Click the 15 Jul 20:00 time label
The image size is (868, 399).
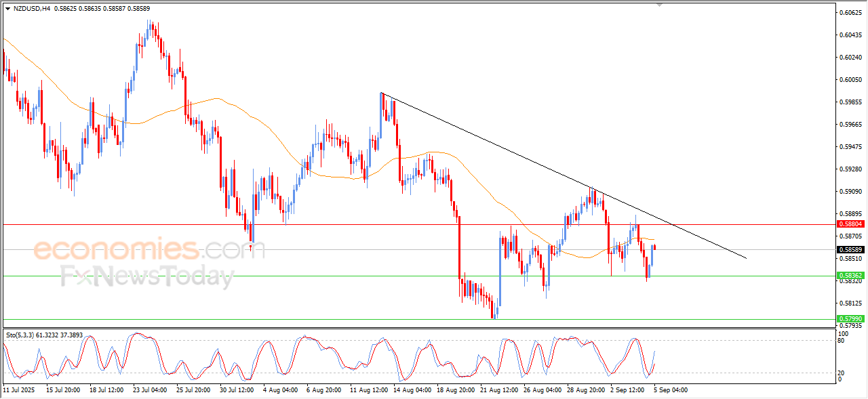tap(63, 390)
